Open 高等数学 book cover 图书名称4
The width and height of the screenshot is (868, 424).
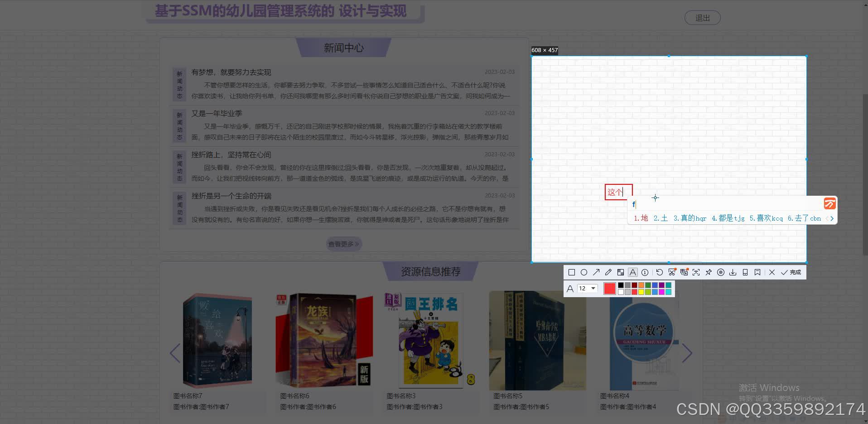click(x=644, y=341)
